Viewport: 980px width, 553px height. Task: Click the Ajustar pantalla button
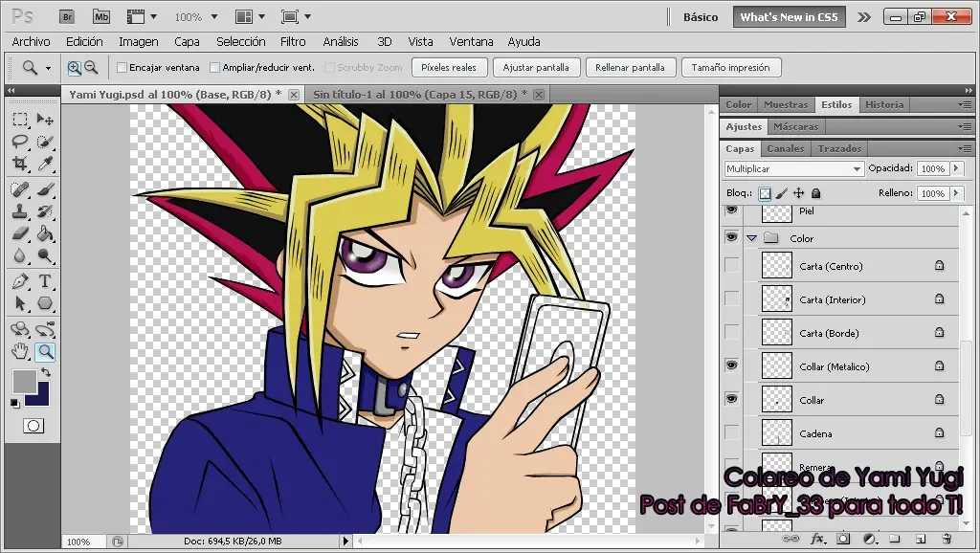click(535, 68)
